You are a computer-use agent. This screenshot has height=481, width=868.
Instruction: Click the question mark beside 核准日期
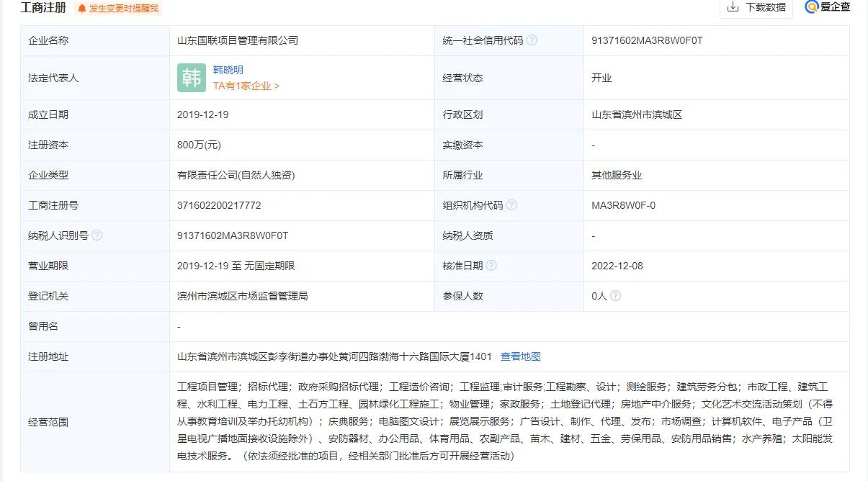491,266
